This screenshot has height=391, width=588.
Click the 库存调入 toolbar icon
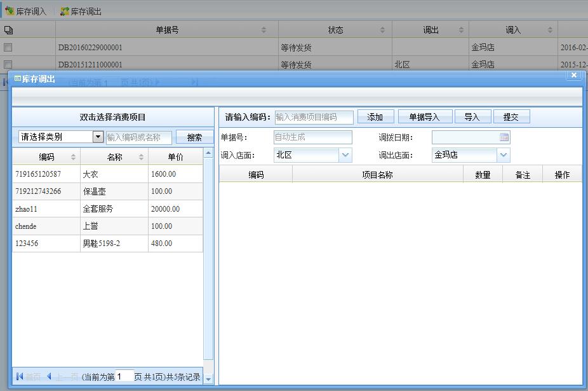[10, 11]
